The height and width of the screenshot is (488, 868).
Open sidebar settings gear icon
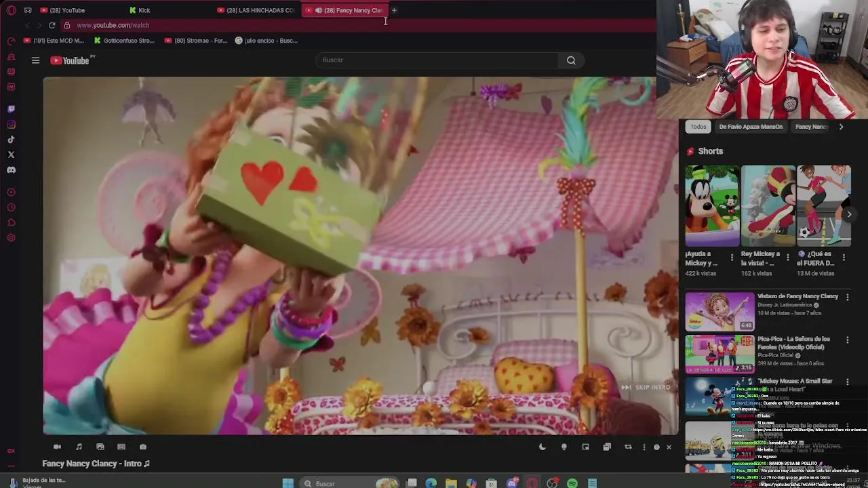(x=11, y=238)
